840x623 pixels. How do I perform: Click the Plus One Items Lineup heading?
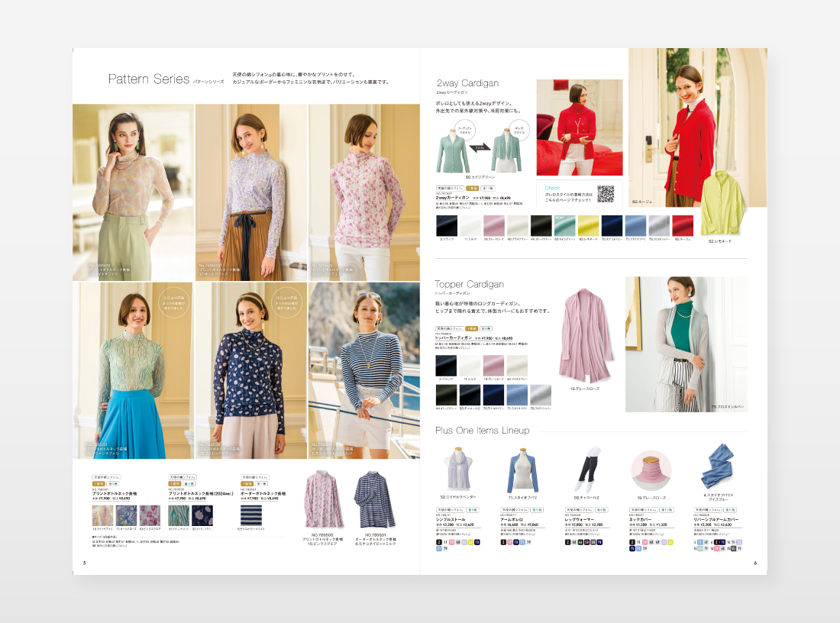(482, 431)
